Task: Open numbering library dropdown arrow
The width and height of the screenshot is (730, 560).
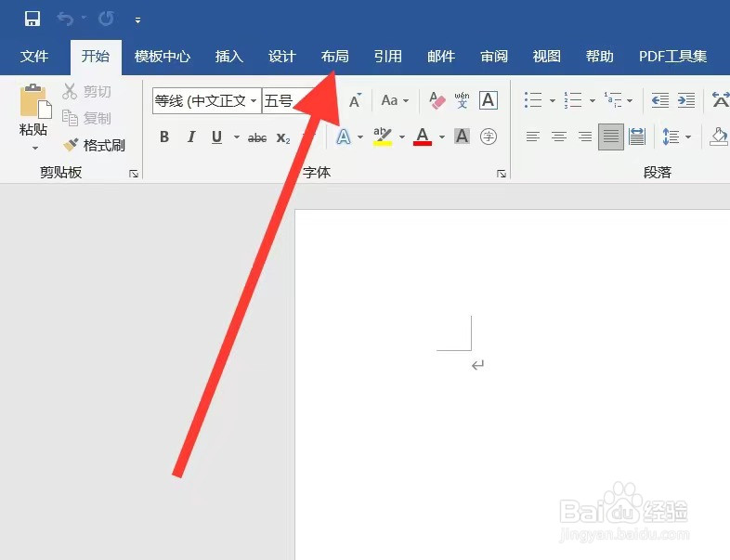Action: (593, 100)
